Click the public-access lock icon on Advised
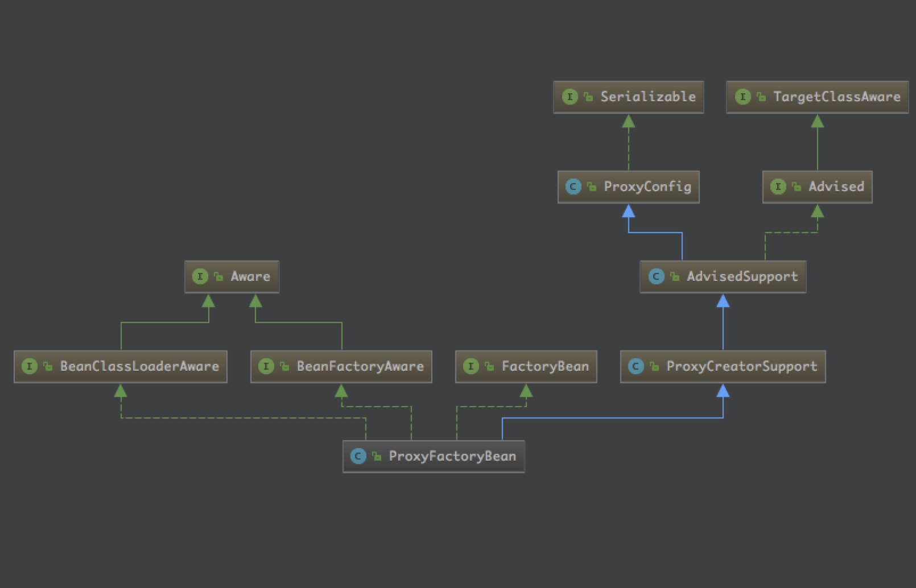Screen dimensions: 916x588 click(x=797, y=187)
